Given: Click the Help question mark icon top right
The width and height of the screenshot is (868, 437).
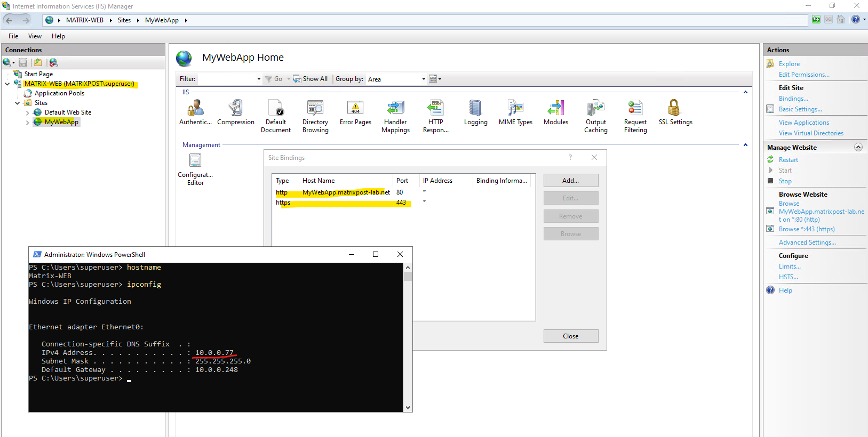Looking at the screenshot, I should (856, 20).
